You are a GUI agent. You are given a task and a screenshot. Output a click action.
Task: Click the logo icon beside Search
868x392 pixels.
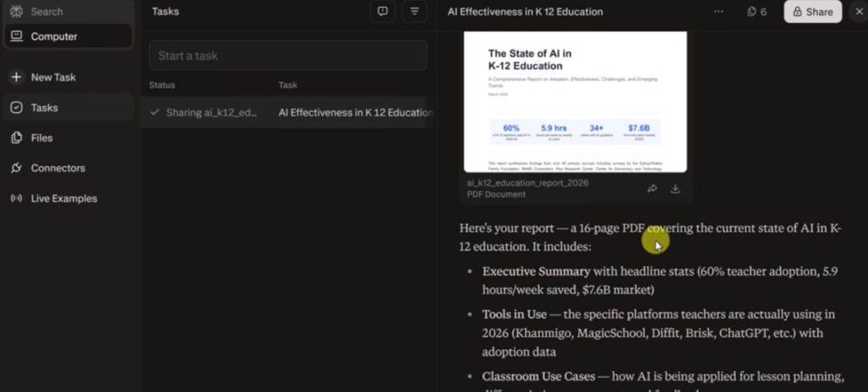click(x=15, y=12)
